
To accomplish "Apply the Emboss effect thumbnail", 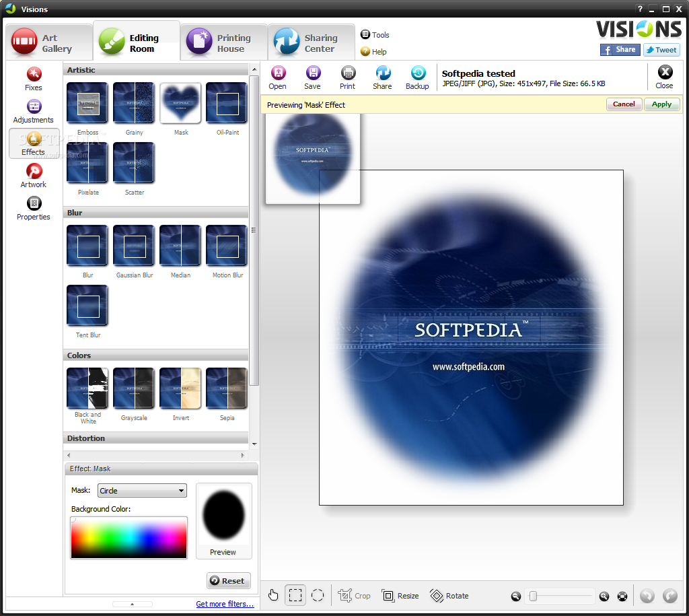I will pyautogui.click(x=87, y=103).
